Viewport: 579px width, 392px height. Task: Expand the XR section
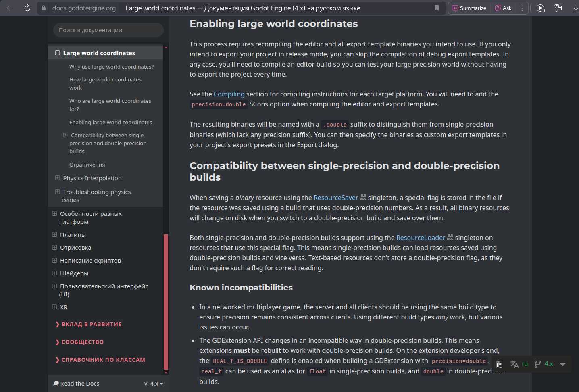click(x=54, y=307)
